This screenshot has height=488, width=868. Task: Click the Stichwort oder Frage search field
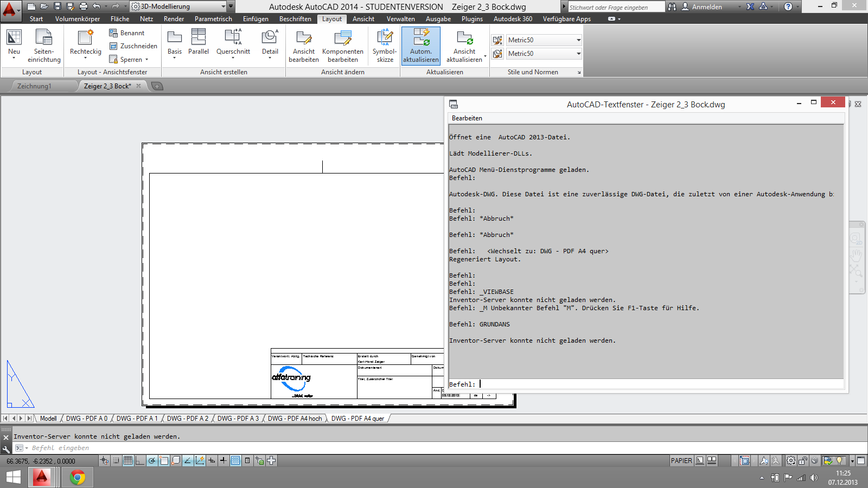pyautogui.click(x=616, y=7)
